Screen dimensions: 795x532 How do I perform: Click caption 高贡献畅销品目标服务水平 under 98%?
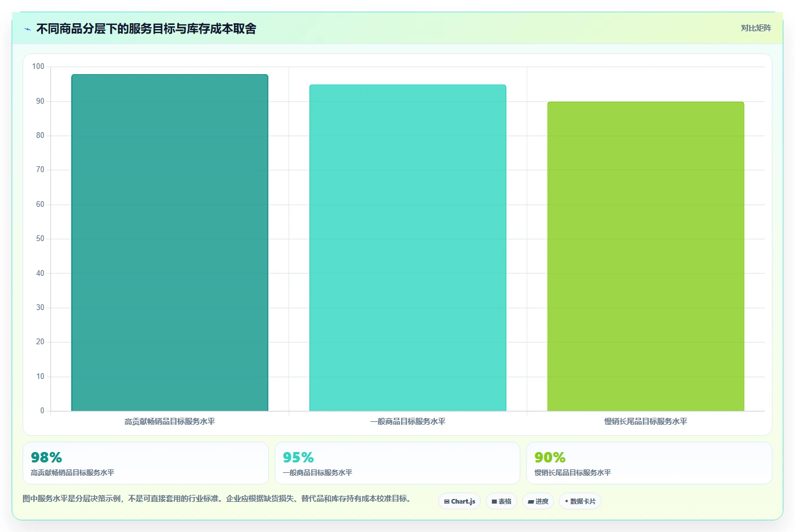tap(72, 473)
